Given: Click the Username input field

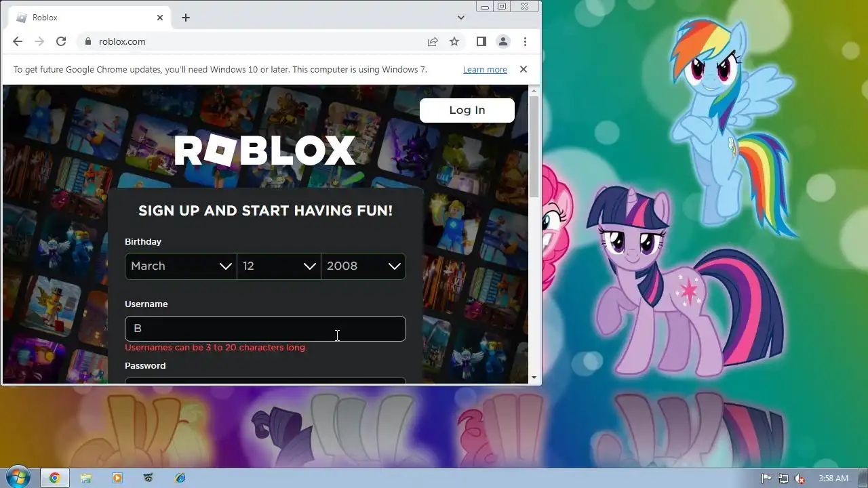Looking at the screenshot, I should [265, 329].
